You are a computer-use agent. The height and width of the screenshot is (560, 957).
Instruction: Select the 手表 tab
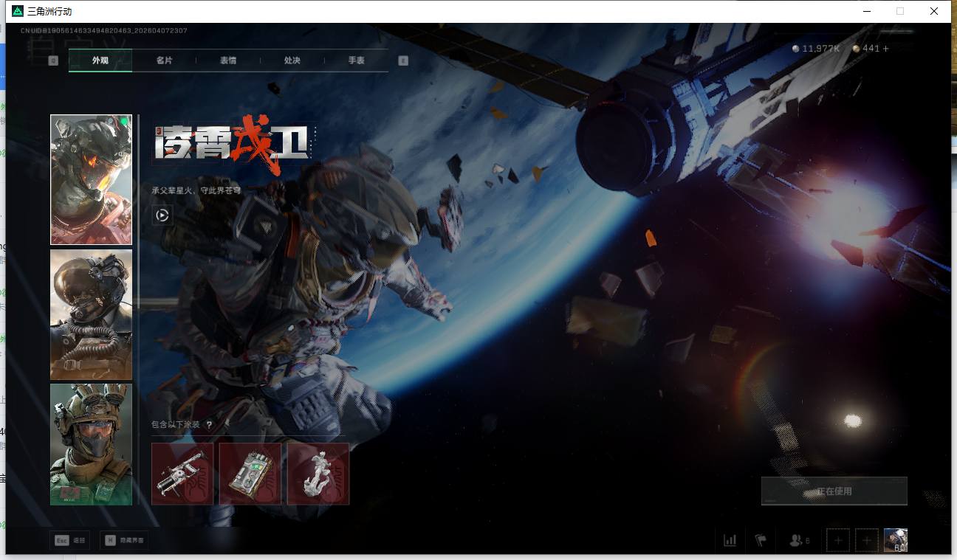357,61
